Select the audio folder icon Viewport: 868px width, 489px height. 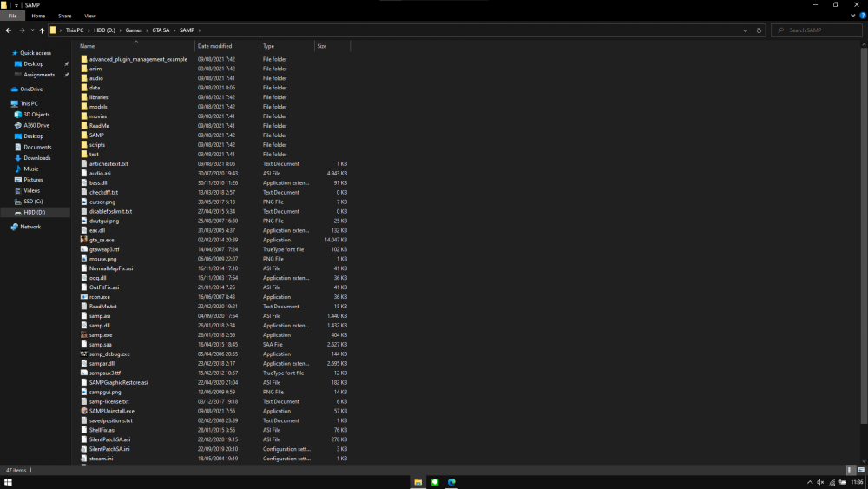84,78
